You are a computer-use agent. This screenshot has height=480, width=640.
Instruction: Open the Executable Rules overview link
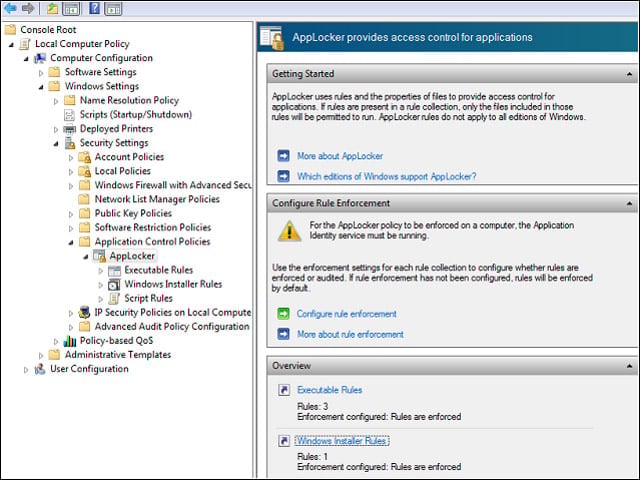329,390
